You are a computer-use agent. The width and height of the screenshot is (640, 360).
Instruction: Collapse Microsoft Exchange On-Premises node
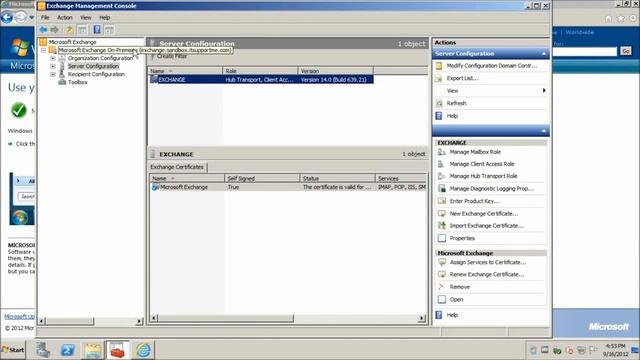coord(43,50)
